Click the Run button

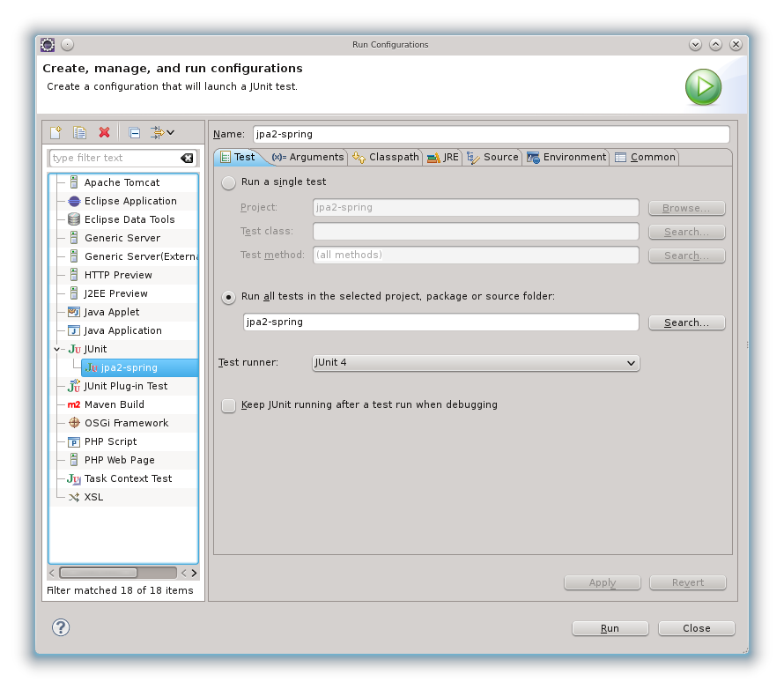[x=610, y=628]
